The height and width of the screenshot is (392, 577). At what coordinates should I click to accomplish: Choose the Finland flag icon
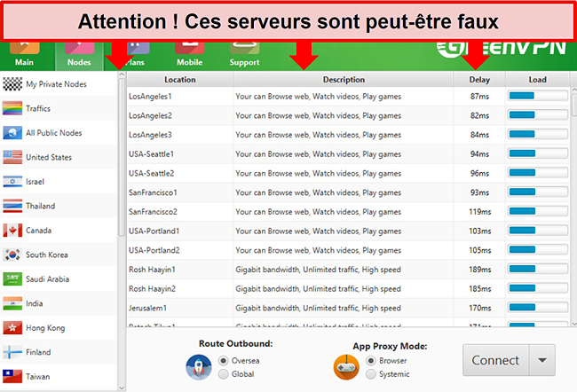[12, 352]
